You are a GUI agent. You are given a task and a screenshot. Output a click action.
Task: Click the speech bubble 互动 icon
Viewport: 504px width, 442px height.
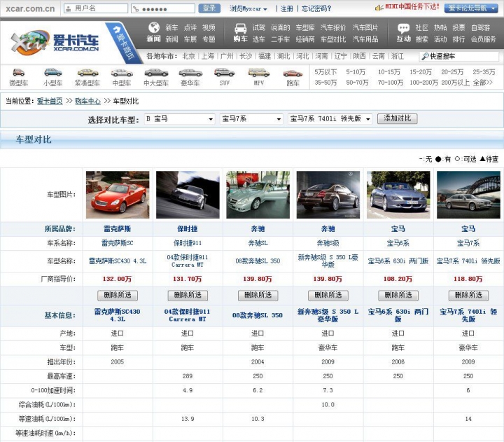403,28
